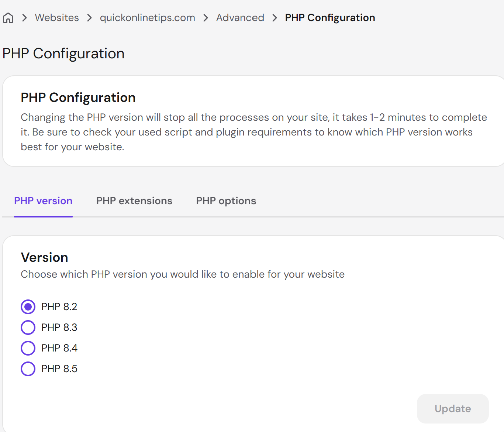Image resolution: width=504 pixels, height=432 pixels.
Task: Enable the PHP 8.5 radio option
Action: click(x=28, y=369)
